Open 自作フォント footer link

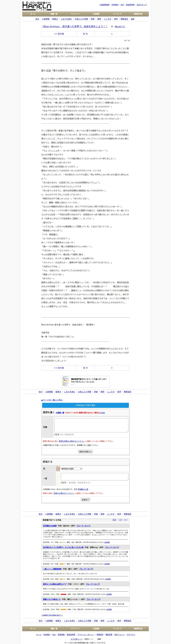click(x=119, y=635)
